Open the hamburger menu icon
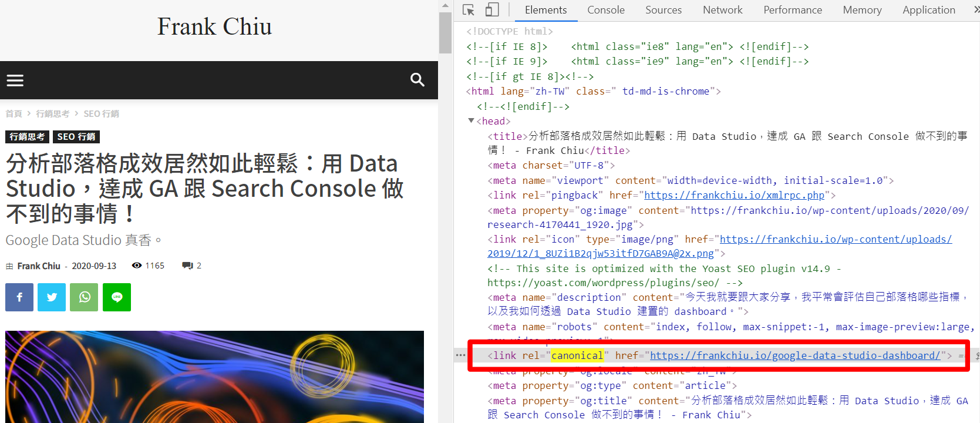The width and height of the screenshot is (980, 423). (15, 80)
